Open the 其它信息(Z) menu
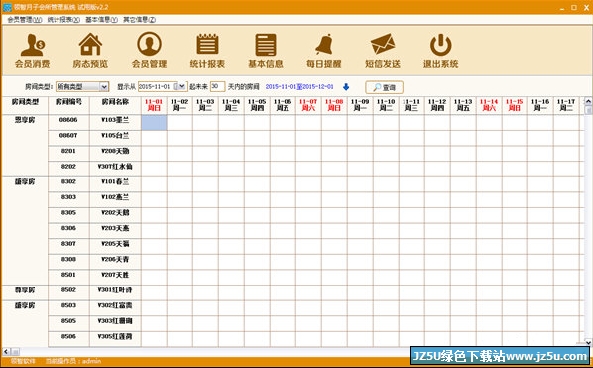593x368 pixels. click(x=139, y=20)
